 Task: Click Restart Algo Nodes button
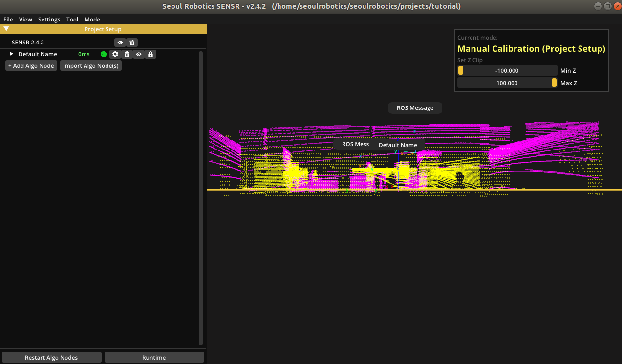click(x=51, y=357)
